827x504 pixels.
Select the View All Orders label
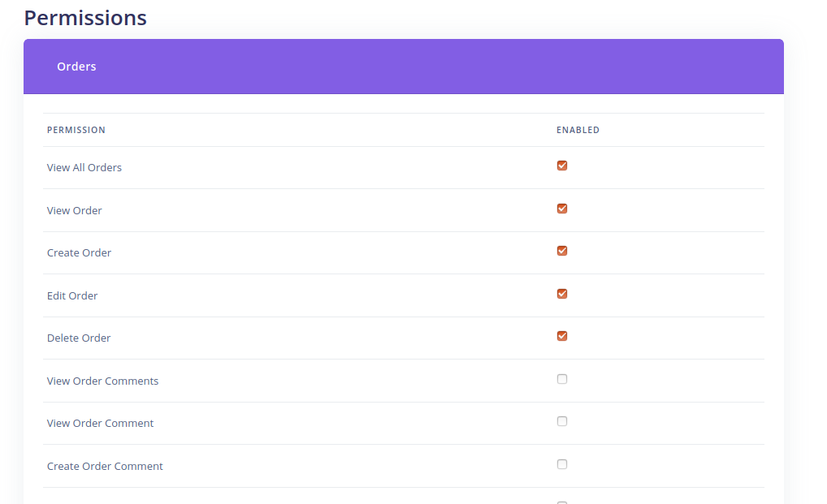[x=84, y=168]
